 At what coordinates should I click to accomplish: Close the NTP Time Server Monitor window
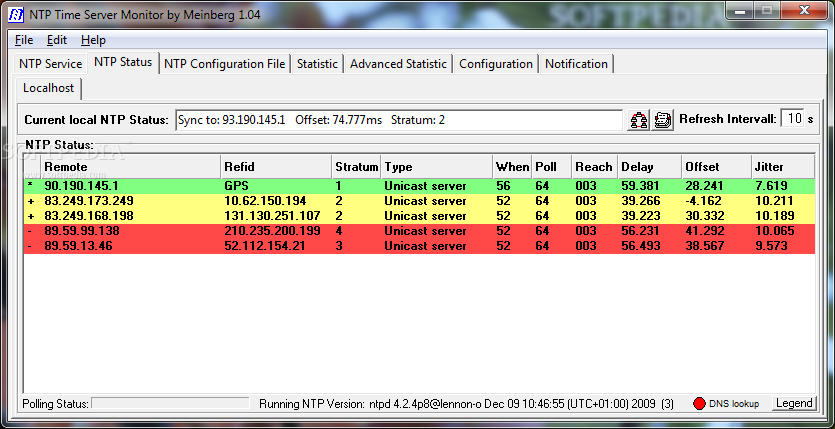[804, 11]
